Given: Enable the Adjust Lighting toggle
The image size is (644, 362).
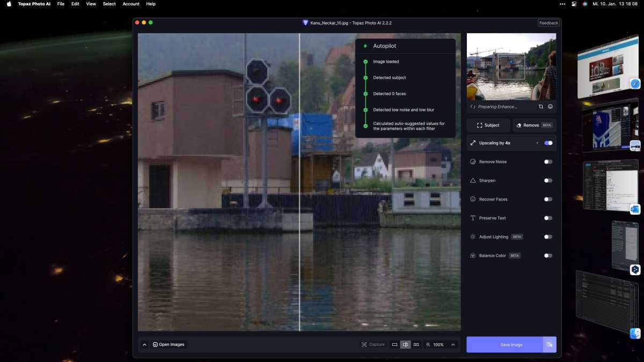Looking at the screenshot, I should [x=548, y=237].
